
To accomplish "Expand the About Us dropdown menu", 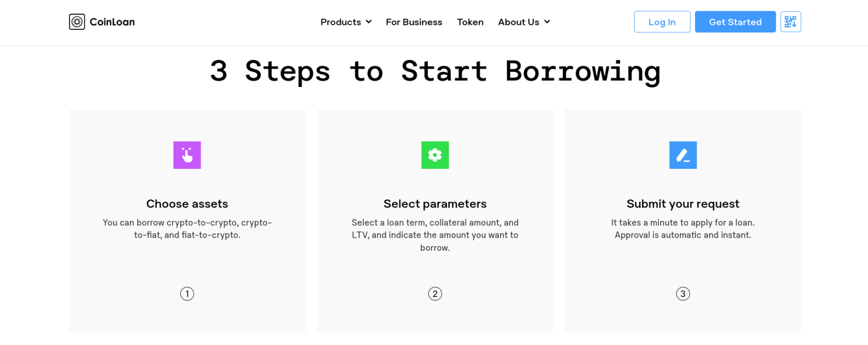I will click(519, 22).
